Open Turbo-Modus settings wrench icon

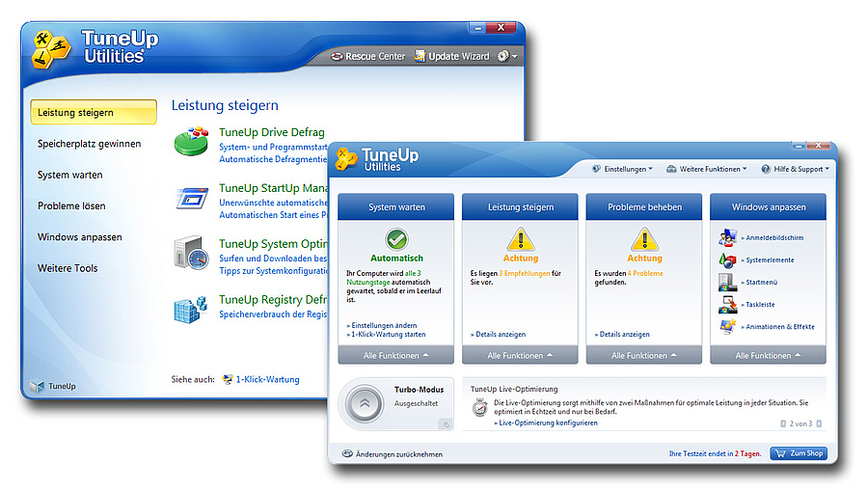[x=445, y=424]
